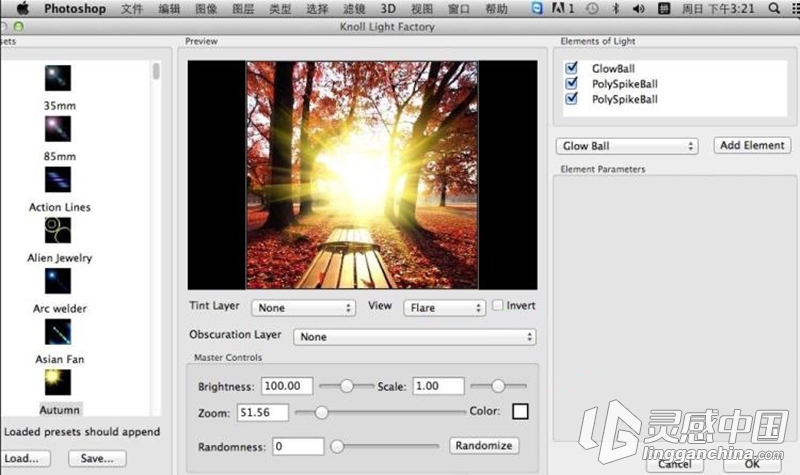Open the 编辑 menu

tap(169, 8)
